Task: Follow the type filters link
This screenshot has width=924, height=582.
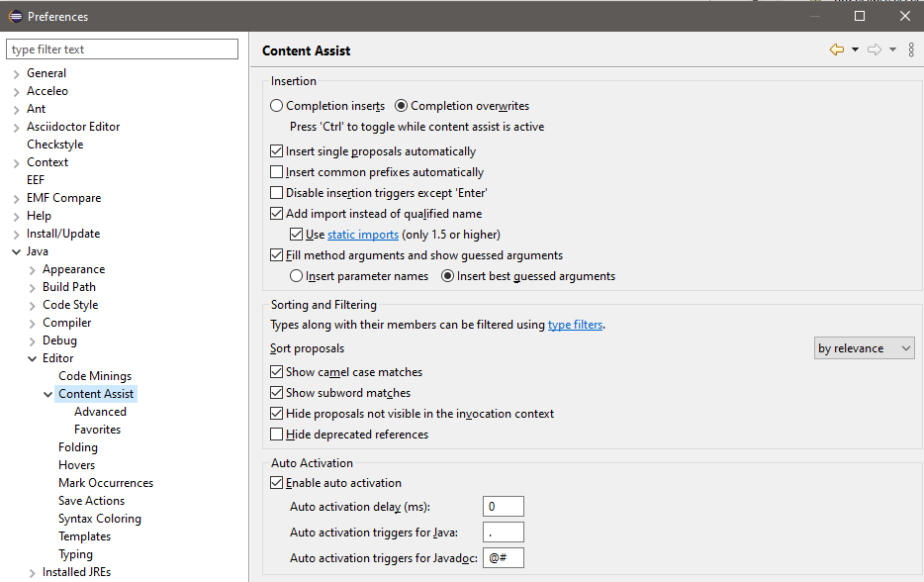Action: click(x=575, y=325)
